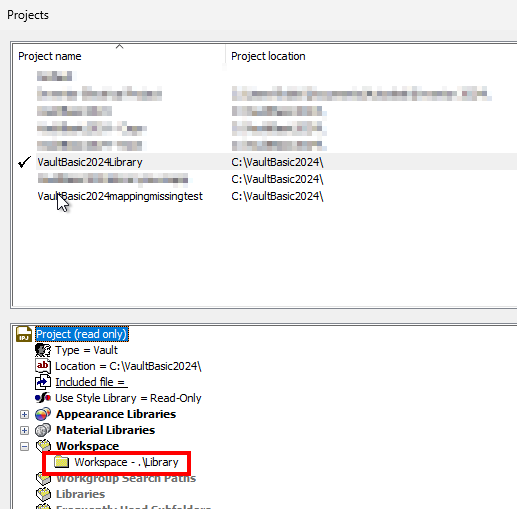The height and width of the screenshot is (509, 517).
Task: Click the Use Style Library icon
Action: coord(43,398)
